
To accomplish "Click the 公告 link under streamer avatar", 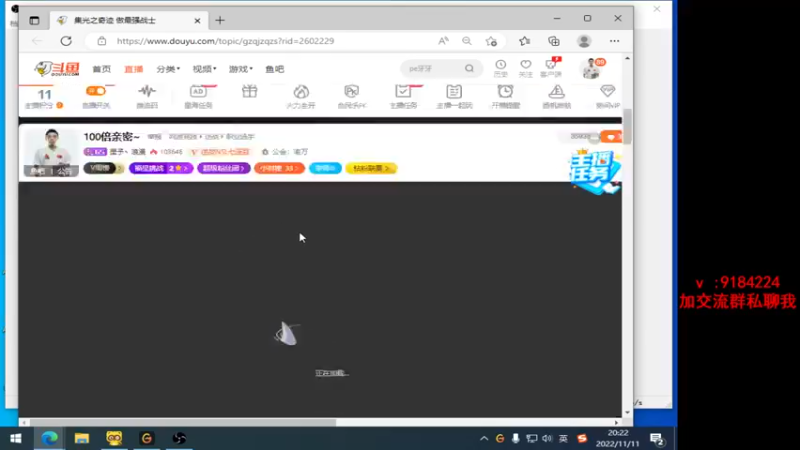I will tap(64, 171).
